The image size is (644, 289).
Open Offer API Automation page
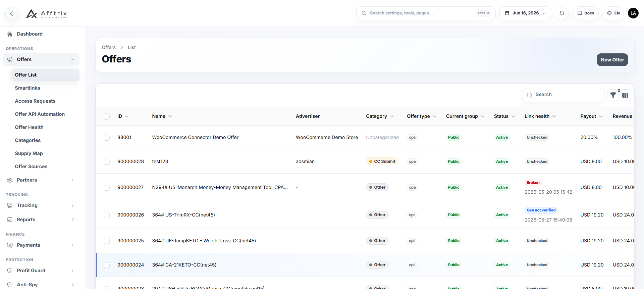pyautogui.click(x=40, y=114)
